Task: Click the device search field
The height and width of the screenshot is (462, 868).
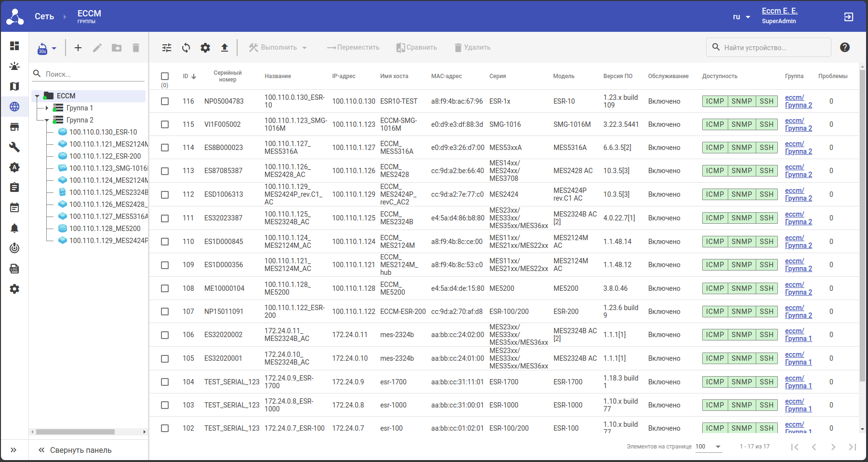Action: point(769,47)
